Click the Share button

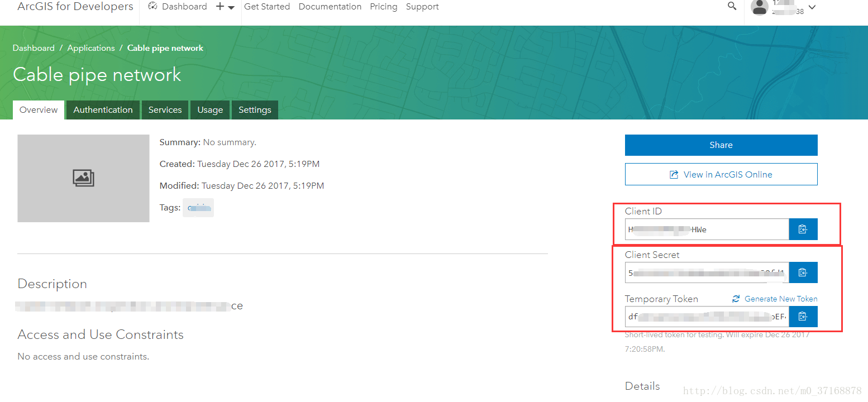tap(721, 145)
